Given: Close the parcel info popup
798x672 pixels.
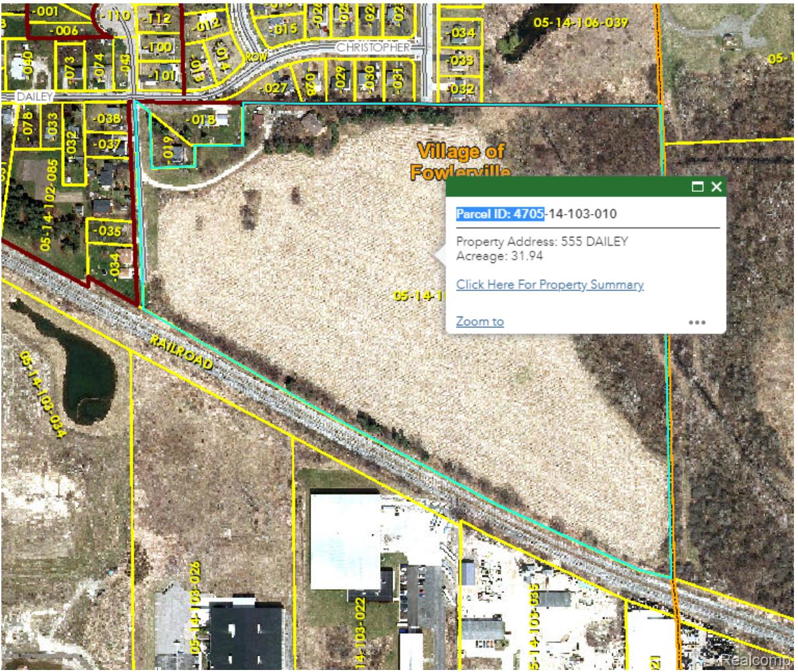Looking at the screenshot, I should 716,187.
